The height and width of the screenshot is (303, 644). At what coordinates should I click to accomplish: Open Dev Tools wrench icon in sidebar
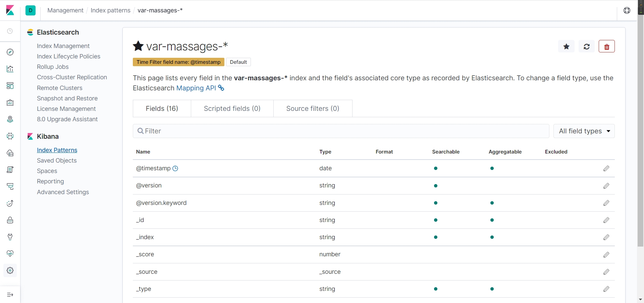click(x=10, y=237)
